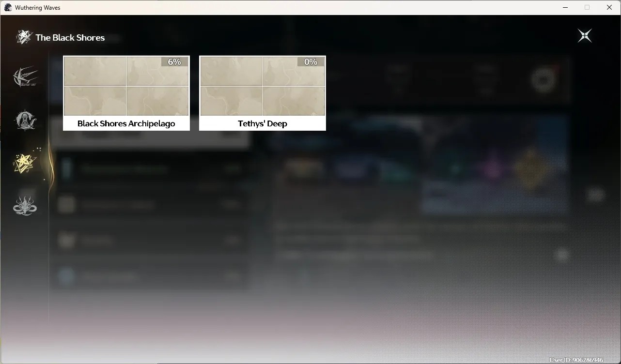
Task: Select the winged star emblem in the sidebar
Action: [25, 77]
